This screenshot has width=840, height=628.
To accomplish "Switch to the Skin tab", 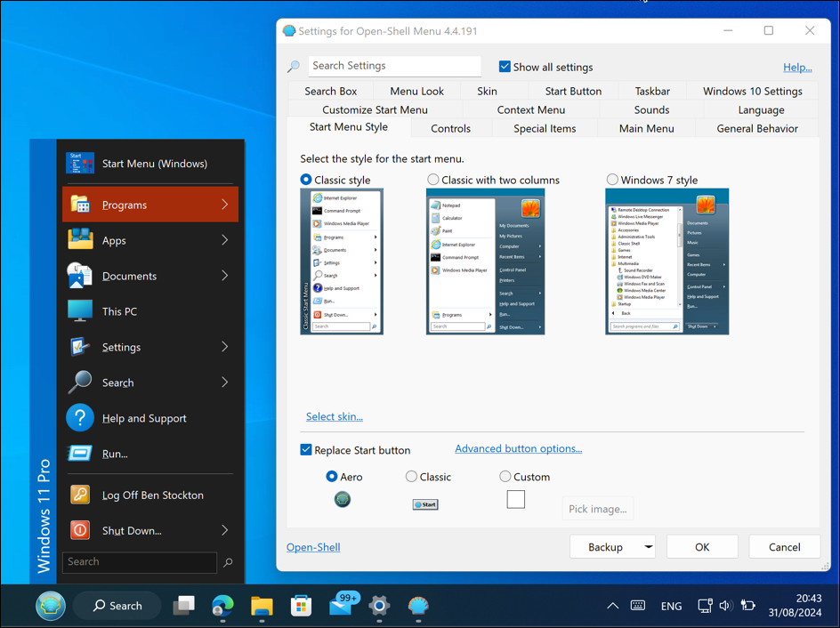I will (x=487, y=91).
